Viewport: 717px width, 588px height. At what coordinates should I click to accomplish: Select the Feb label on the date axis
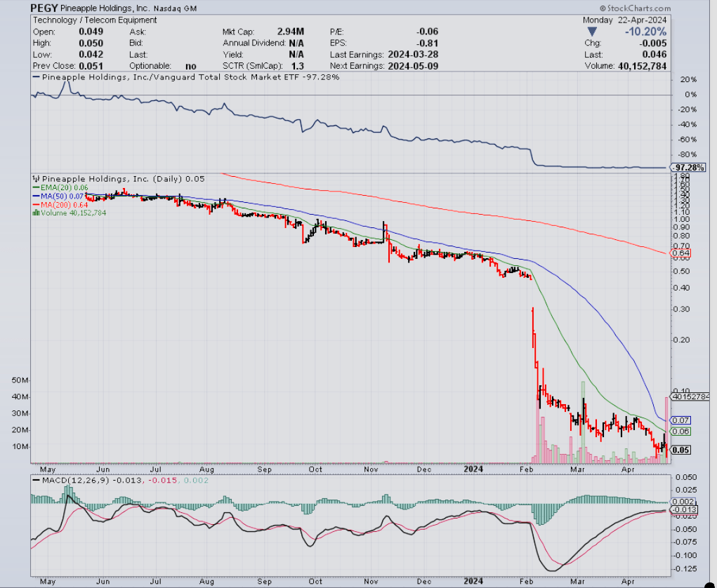tap(527, 469)
